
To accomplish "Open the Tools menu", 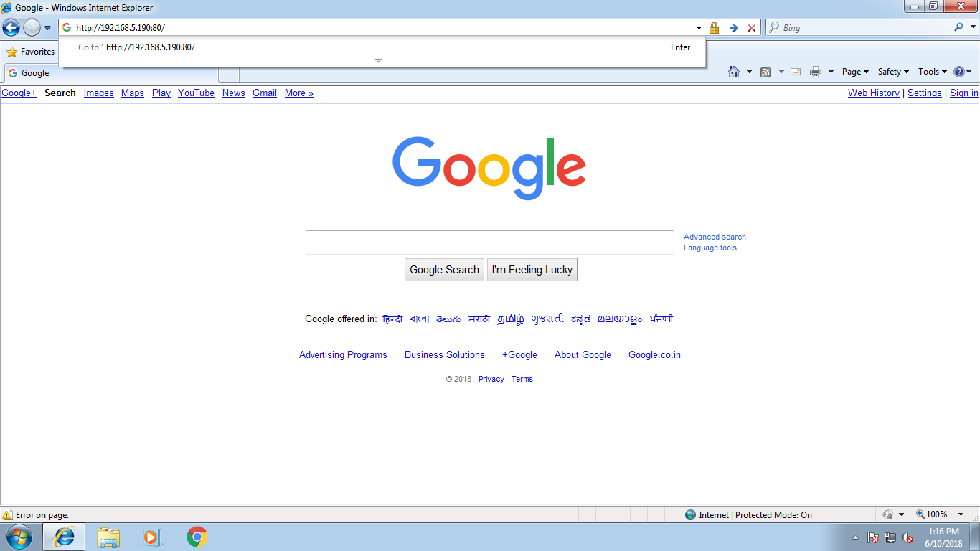I will 933,72.
